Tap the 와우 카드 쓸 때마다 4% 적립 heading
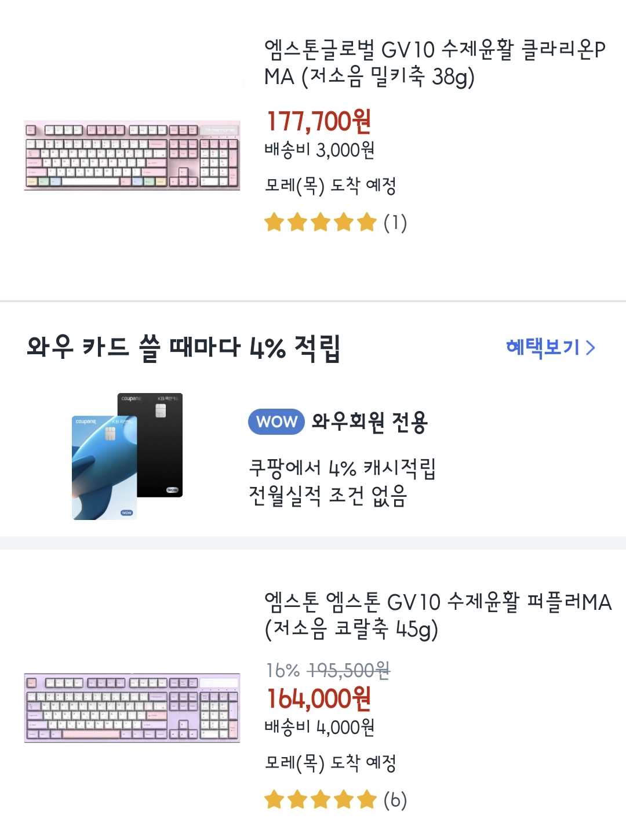The image size is (626, 840). click(183, 348)
